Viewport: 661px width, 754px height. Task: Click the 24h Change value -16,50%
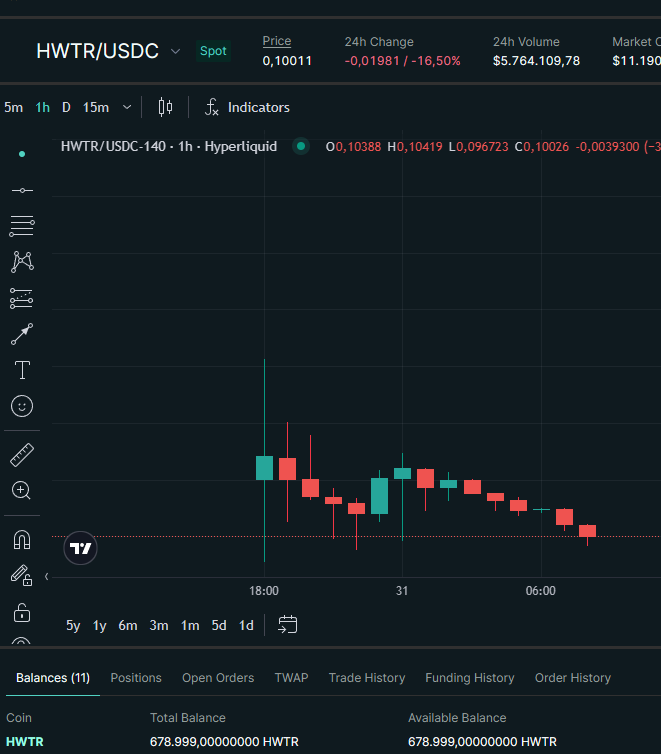[436, 61]
